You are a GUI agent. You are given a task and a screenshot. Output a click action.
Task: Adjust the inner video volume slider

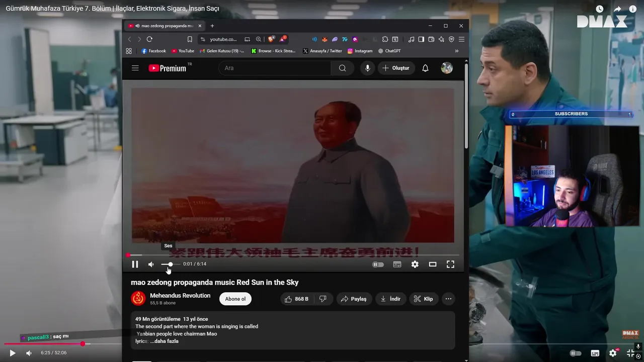(171, 264)
